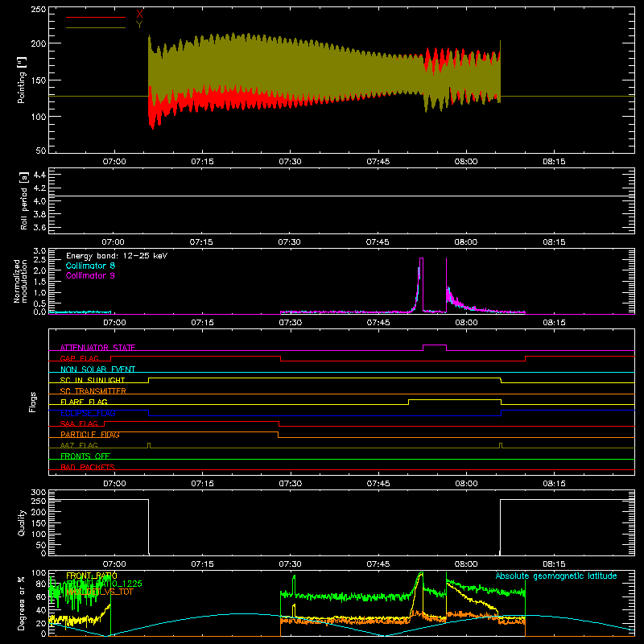
Task: Click the 07:15 time label under Pointing plot
Action: [x=202, y=162]
